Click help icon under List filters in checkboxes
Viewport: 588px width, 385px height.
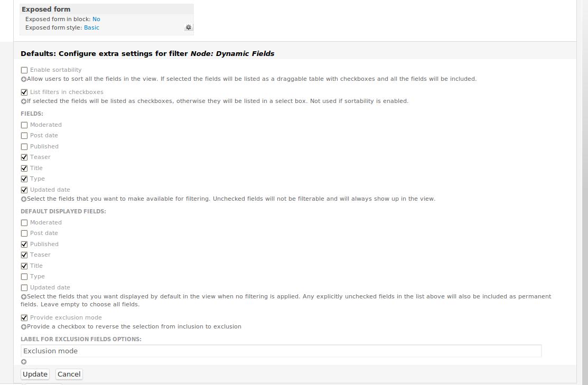24,101
